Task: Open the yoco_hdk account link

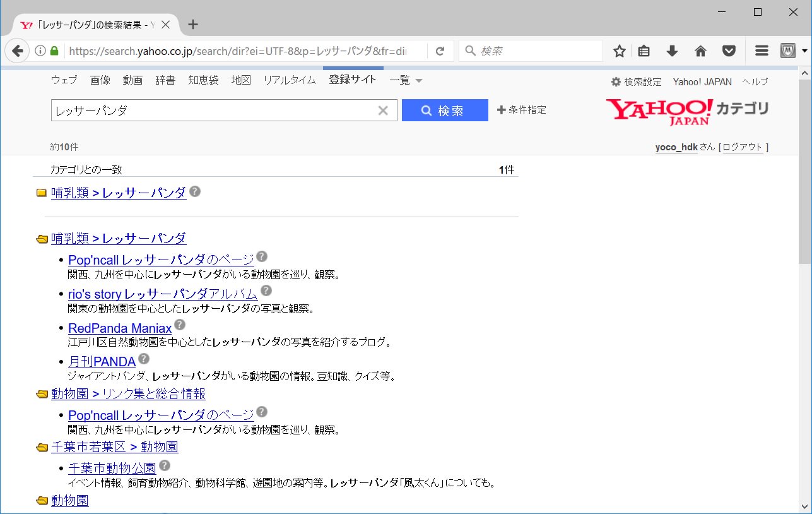Action: pyautogui.click(x=676, y=147)
